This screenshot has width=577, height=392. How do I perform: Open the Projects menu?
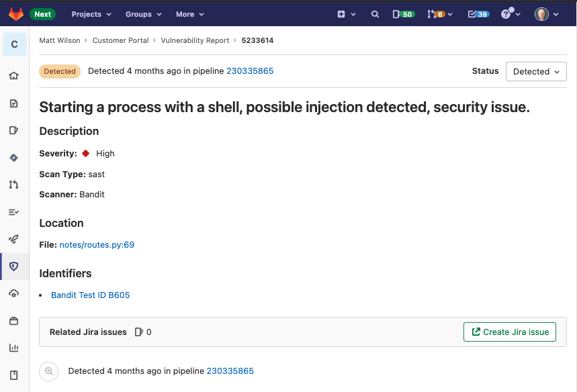tap(91, 13)
